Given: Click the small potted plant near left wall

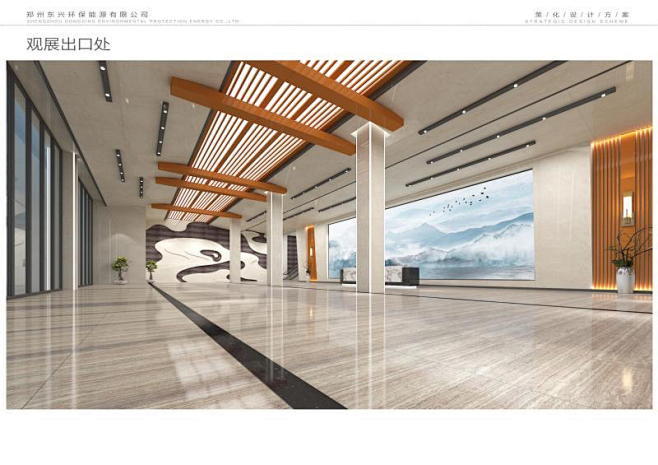Looking at the screenshot, I should point(120,269).
